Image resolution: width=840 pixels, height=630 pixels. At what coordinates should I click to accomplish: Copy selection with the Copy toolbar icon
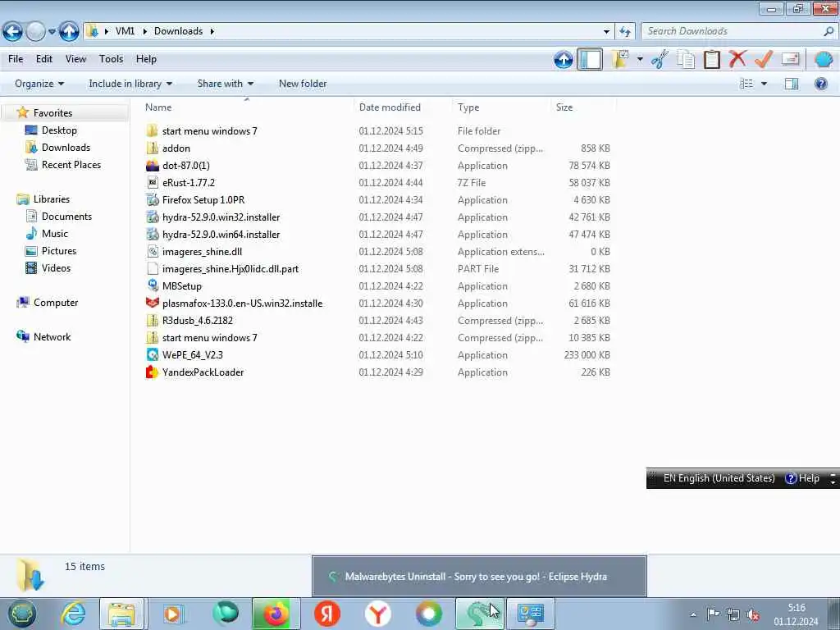[x=686, y=59]
